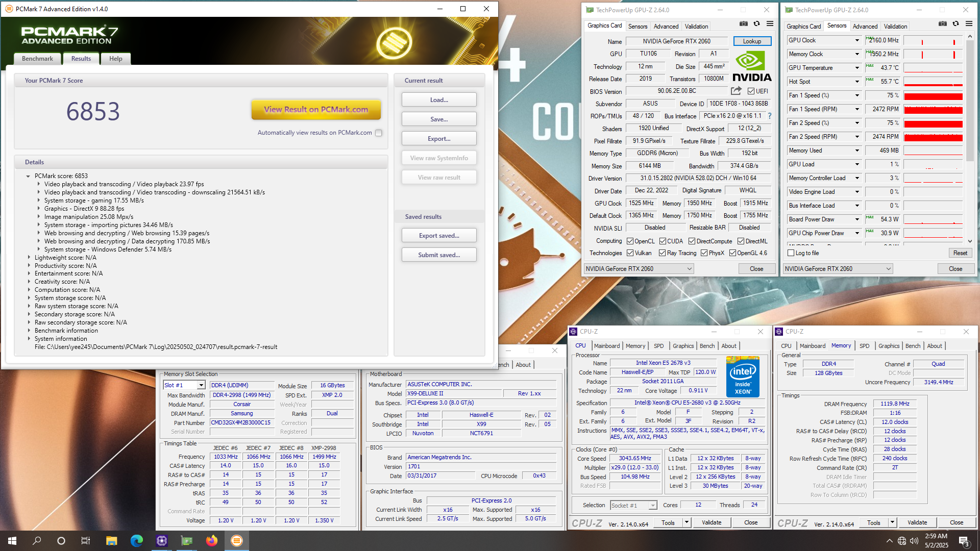Toggle the UEFI checkbox in GPU-Z
This screenshot has height=551, width=980.
(x=751, y=91)
